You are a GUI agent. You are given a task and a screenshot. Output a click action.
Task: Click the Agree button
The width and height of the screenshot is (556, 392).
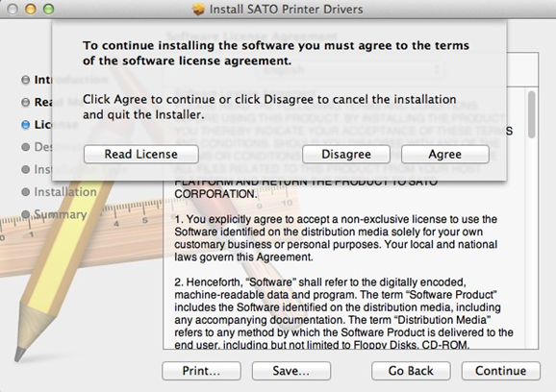tap(445, 155)
